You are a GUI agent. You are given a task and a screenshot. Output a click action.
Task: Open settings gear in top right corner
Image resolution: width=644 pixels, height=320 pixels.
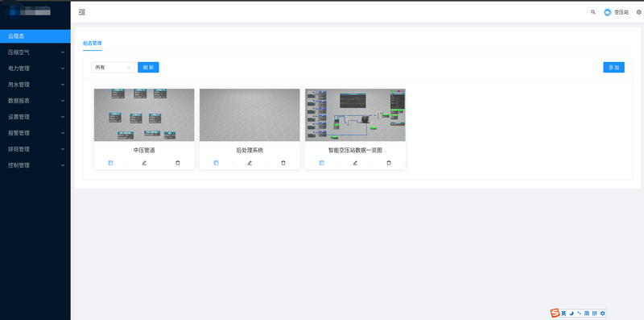pyautogui.click(x=638, y=12)
